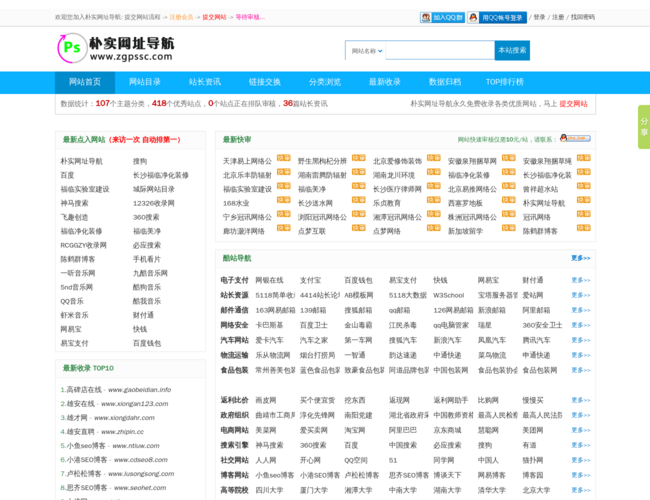This screenshot has width=650, height=500.
Task: Click the 加入QQ群 badge icon
Action: (441, 17)
